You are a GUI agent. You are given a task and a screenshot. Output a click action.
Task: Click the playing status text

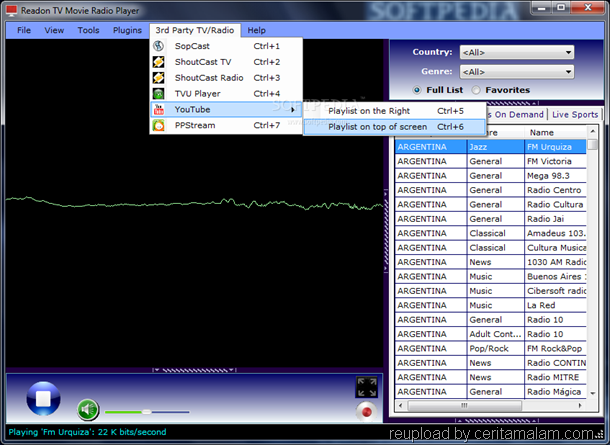pos(87,432)
